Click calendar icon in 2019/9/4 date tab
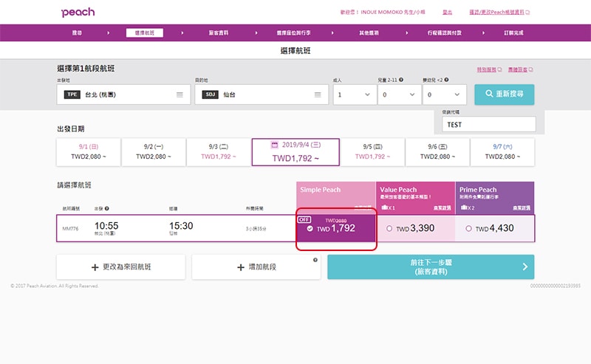The width and height of the screenshot is (591, 364). pos(275,145)
